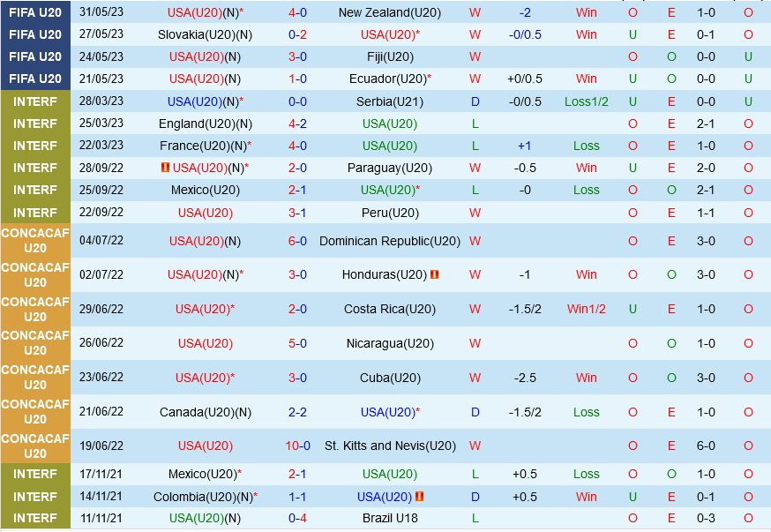Click the Peru(U20) team name

[390, 213]
